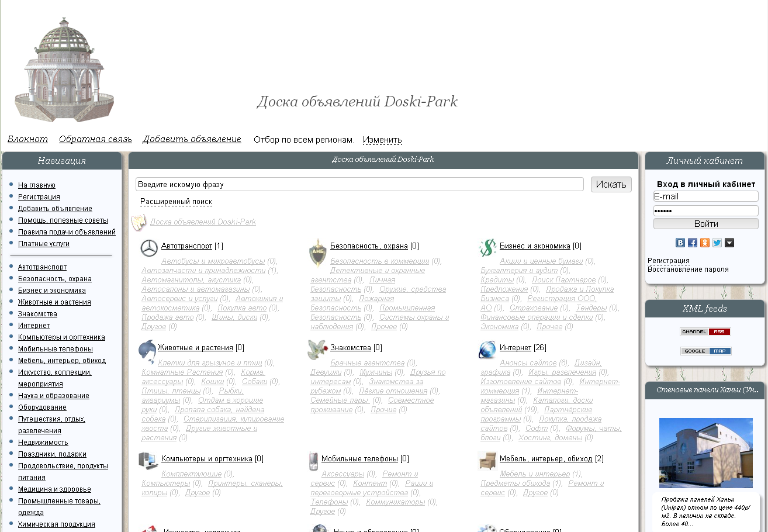Click the notepad icon beside the breadcrumb
Screen dimensions: 768x532
[x=139, y=222]
